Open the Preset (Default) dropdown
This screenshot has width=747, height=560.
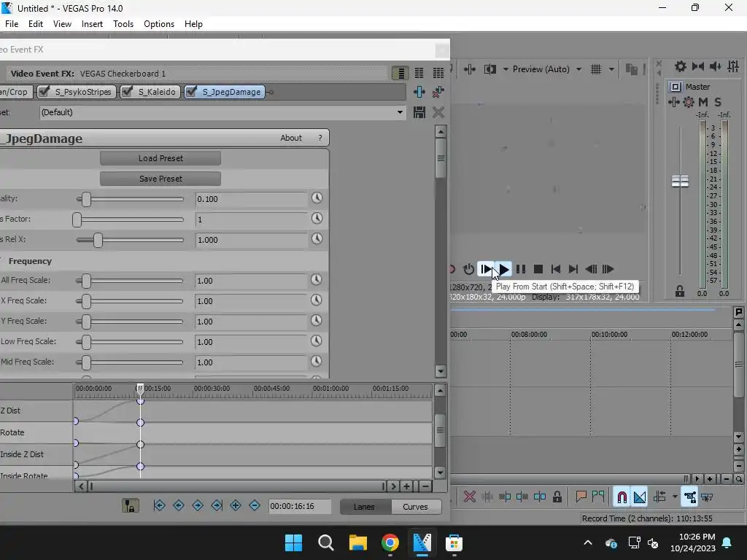point(400,112)
